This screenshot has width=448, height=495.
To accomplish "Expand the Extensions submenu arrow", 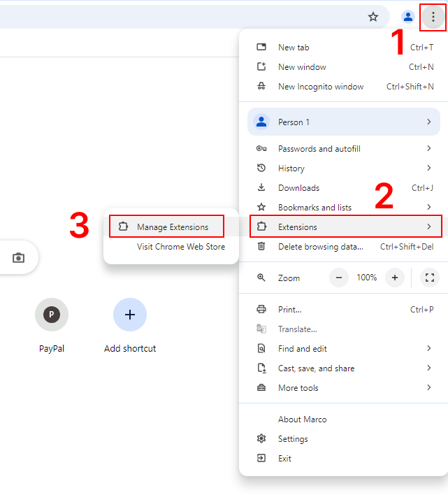I will [x=428, y=227].
